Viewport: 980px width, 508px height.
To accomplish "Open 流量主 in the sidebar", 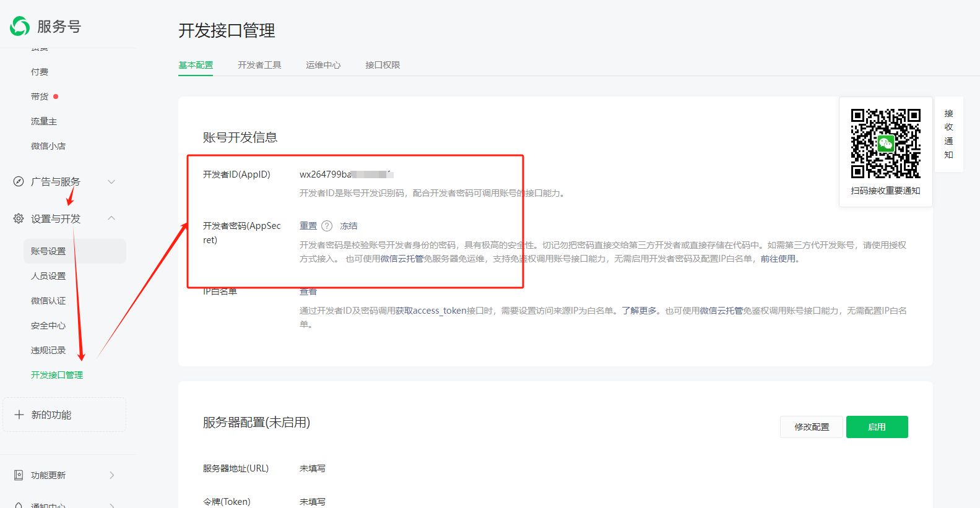I will (44, 121).
